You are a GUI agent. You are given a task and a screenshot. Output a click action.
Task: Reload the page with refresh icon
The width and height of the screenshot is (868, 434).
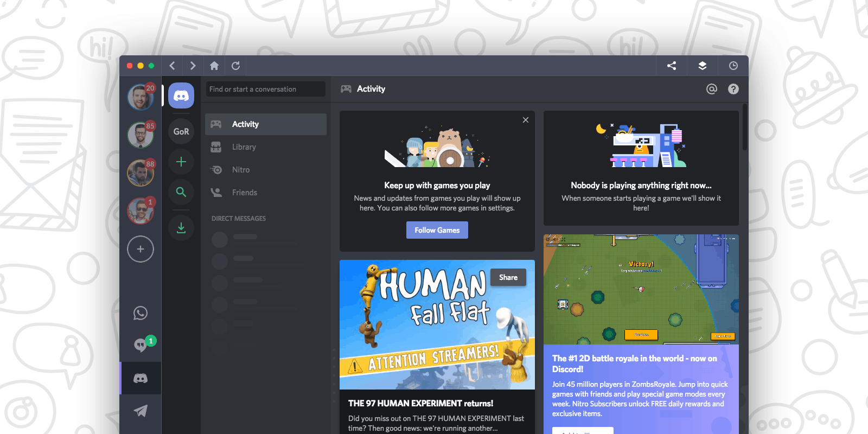pyautogui.click(x=235, y=66)
